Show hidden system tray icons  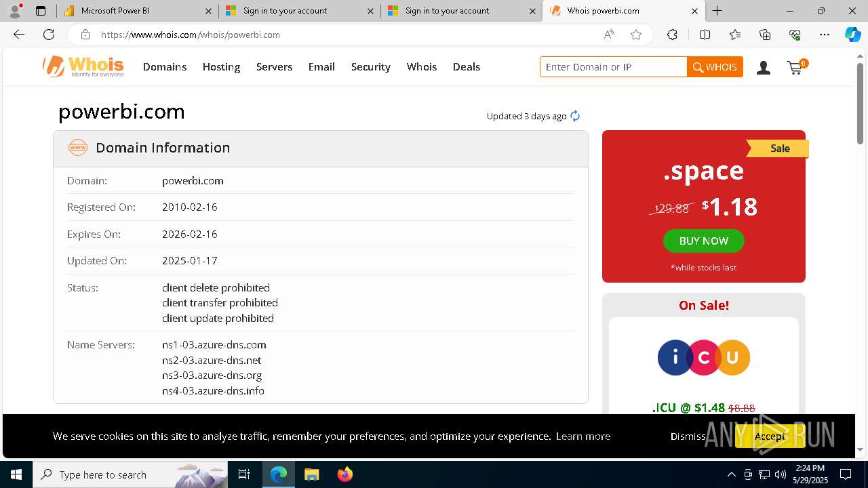click(731, 474)
